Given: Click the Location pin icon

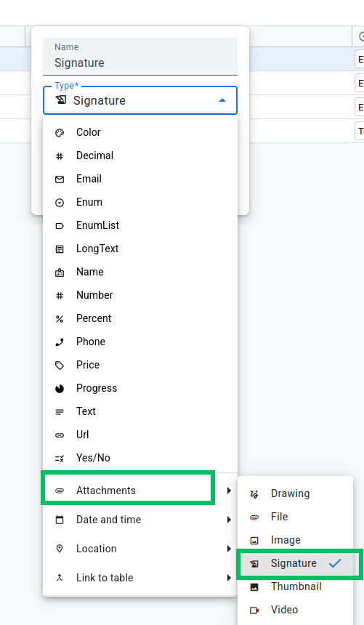Looking at the screenshot, I should point(60,549).
